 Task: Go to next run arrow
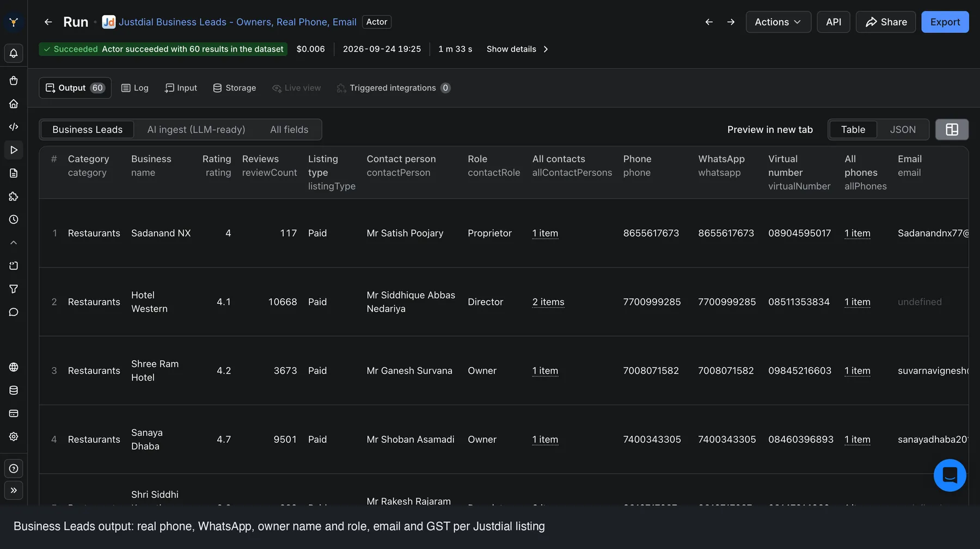pyautogui.click(x=731, y=22)
